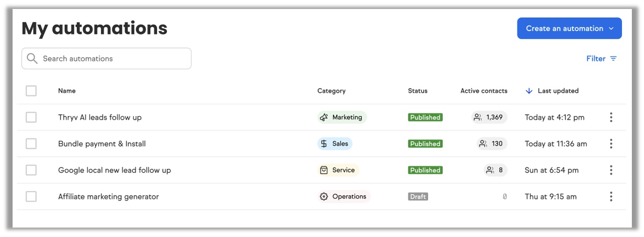Open more options for Affiliate marketing generator
Image resolution: width=644 pixels, height=237 pixels.
click(611, 197)
